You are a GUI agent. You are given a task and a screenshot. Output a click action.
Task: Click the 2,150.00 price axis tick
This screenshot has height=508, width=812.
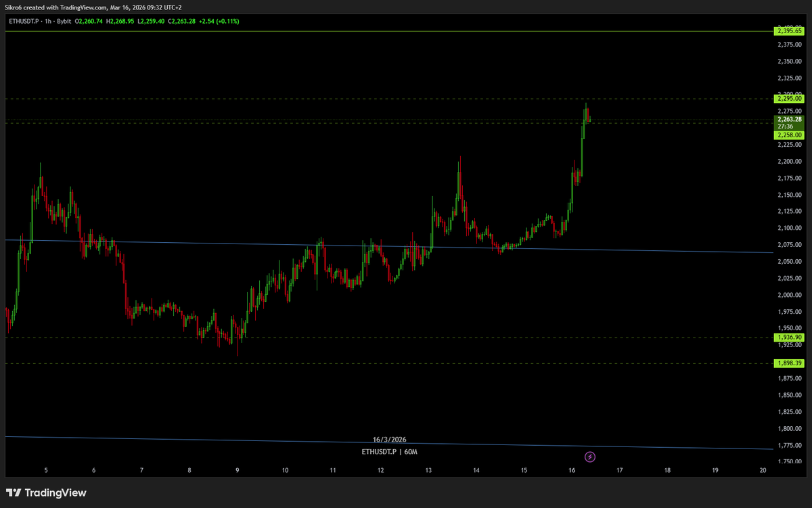(x=790, y=195)
